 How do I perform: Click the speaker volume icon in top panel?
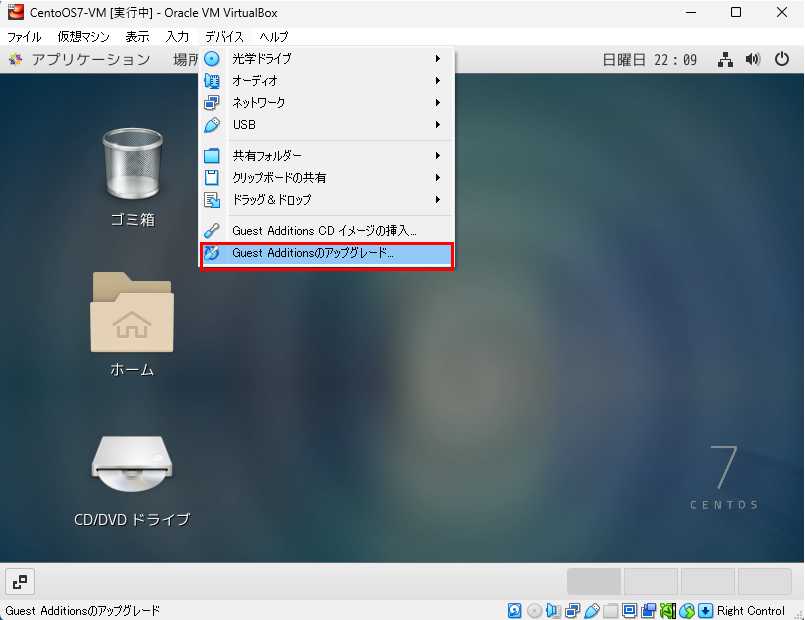[x=753, y=60]
